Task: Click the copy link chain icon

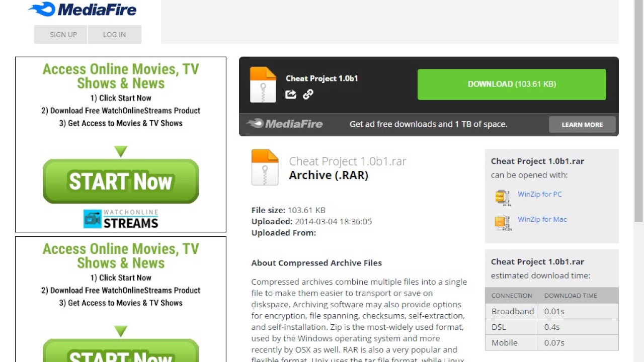Action: point(308,94)
